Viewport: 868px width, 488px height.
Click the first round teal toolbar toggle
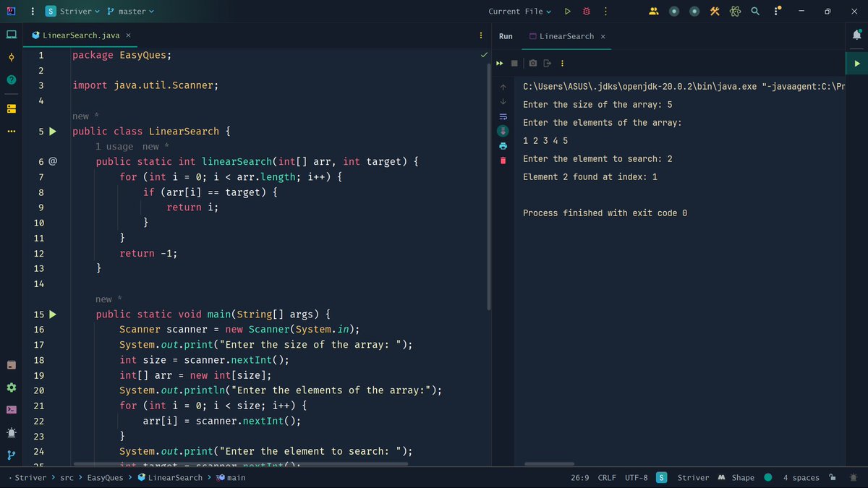click(674, 12)
